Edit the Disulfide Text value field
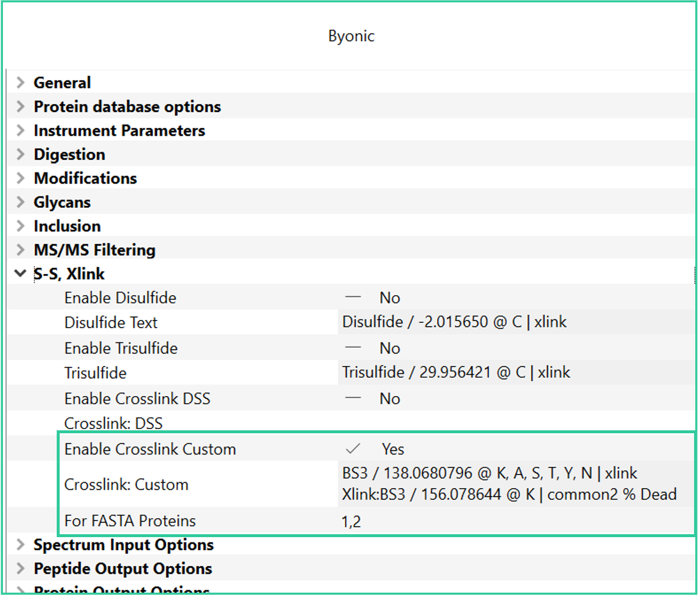The image size is (700, 595). tap(516, 322)
